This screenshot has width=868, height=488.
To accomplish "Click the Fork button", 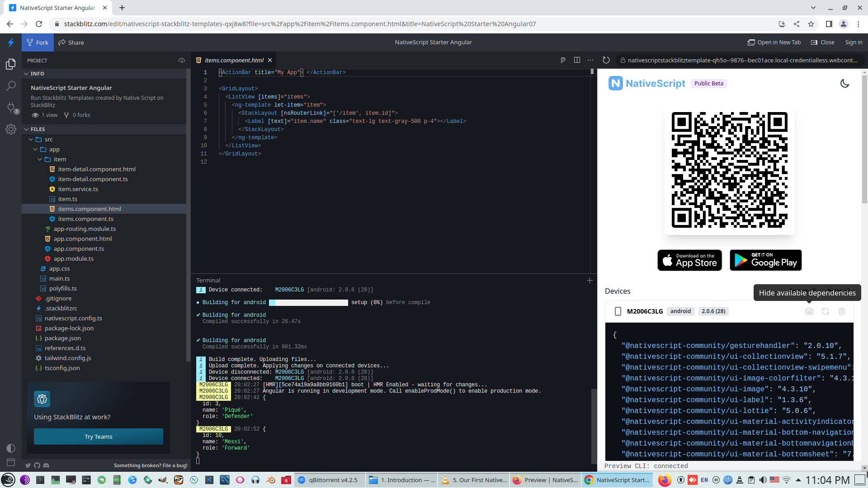I will 38,42.
